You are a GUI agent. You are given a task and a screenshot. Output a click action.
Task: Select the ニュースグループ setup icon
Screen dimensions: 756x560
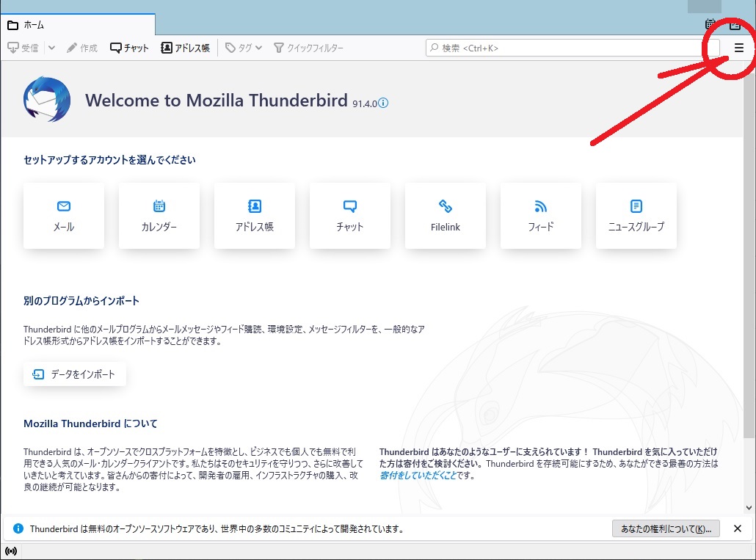(636, 206)
